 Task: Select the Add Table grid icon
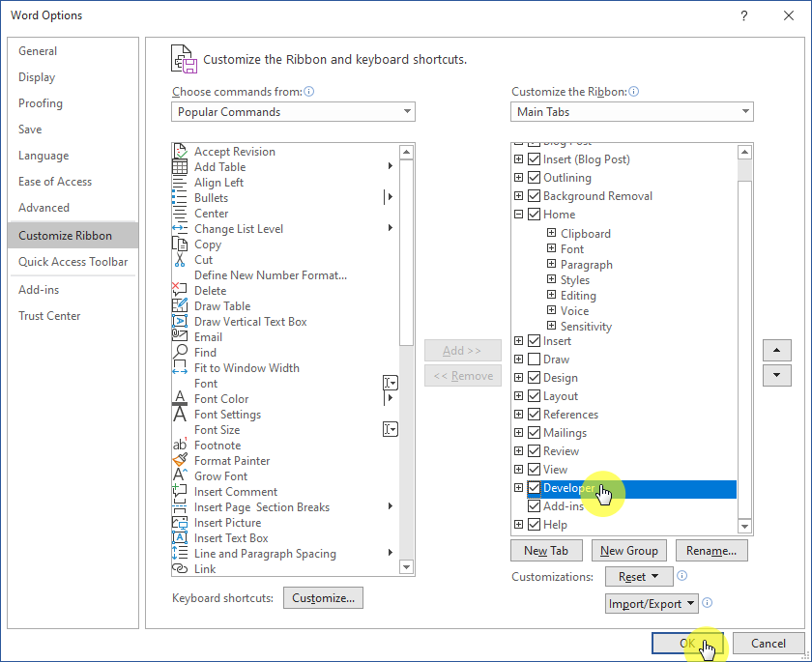[x=180, y=166]
